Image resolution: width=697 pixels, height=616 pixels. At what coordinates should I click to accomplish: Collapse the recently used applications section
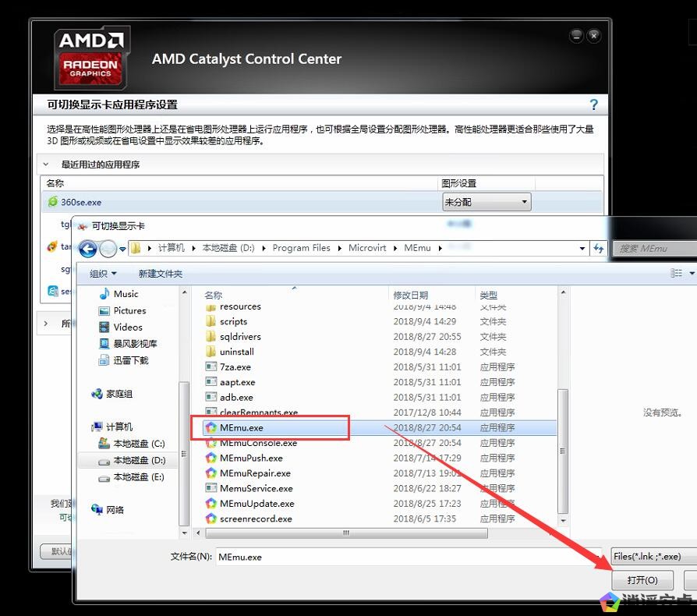[46, 165]
